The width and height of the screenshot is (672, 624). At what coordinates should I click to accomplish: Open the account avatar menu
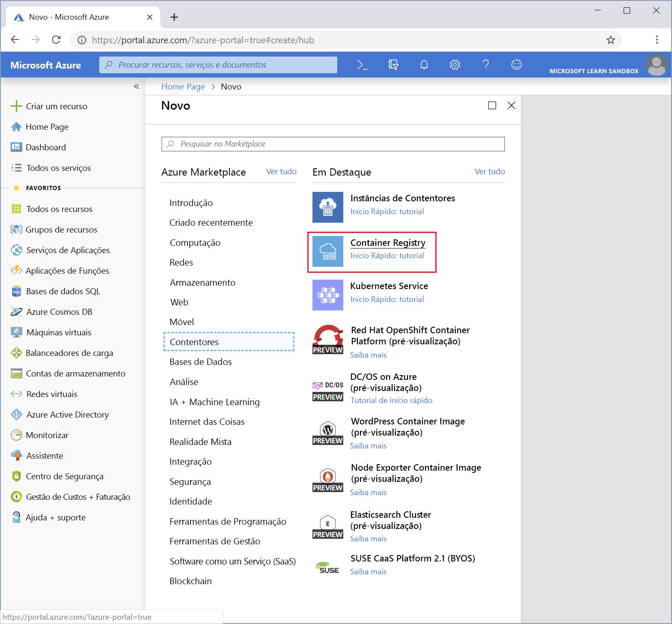(x=656, y=65)
